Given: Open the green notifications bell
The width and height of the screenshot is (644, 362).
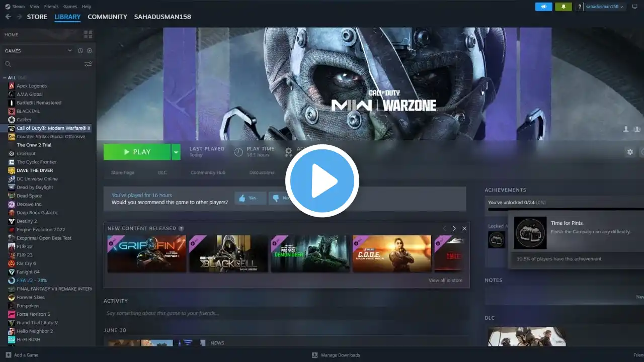Looking at the screenshot, I should (x=563, y=7).
